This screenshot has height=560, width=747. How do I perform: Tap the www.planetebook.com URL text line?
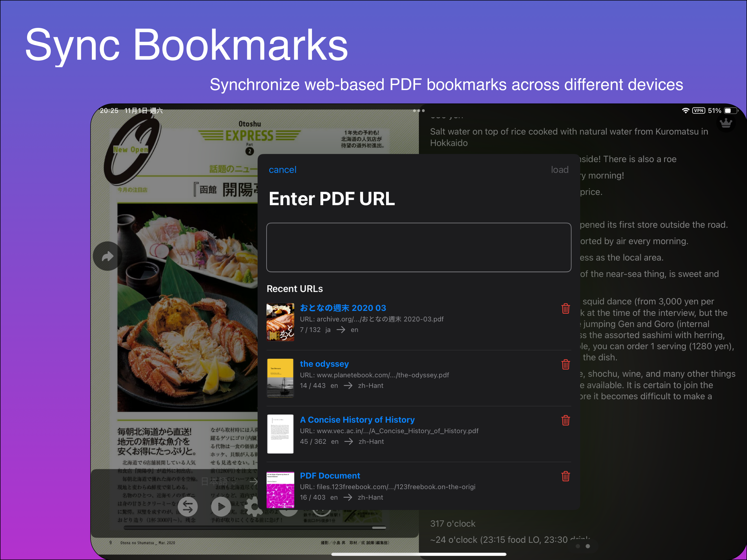[375, 375]
